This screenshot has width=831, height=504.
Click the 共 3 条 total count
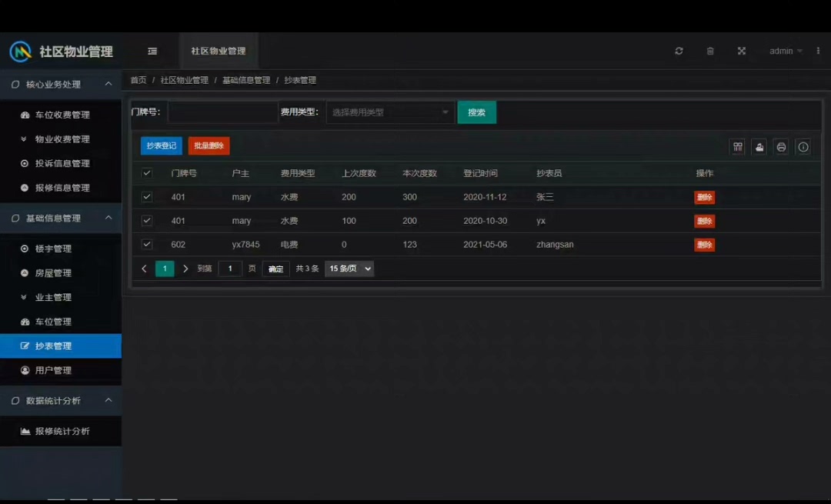(307, 269)
